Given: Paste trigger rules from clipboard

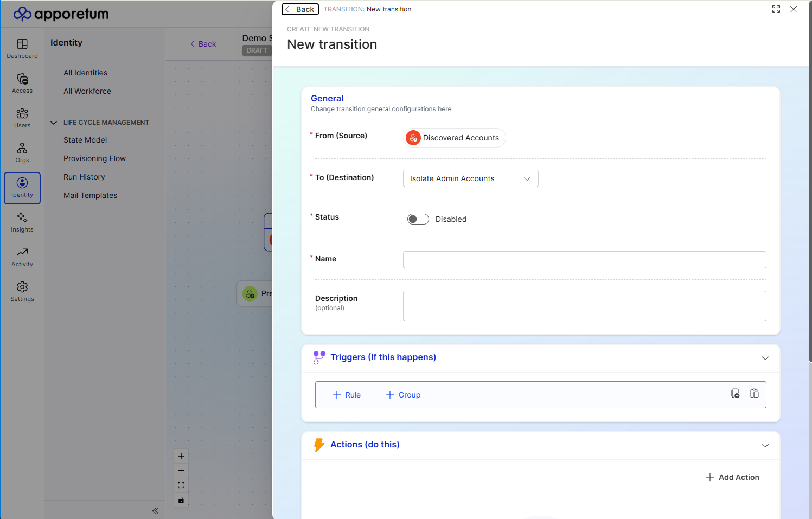Looking at the screenshot, I should [755, 393].
